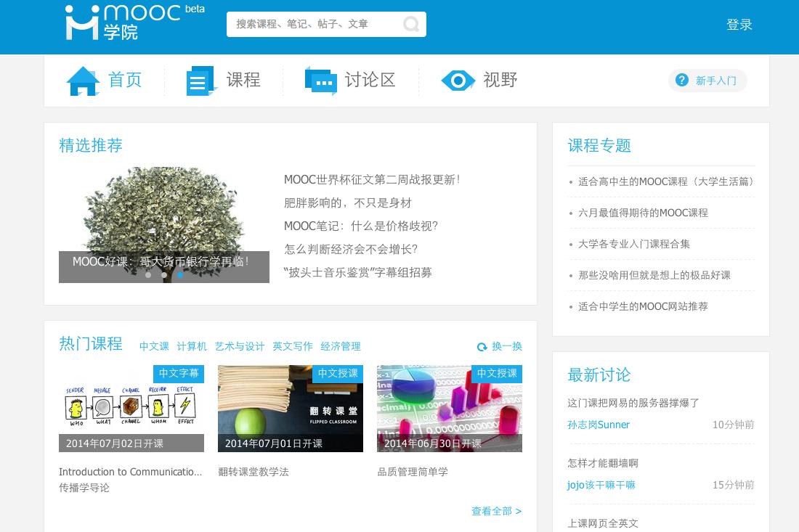Click 查看全部 > link

[496, 511]
